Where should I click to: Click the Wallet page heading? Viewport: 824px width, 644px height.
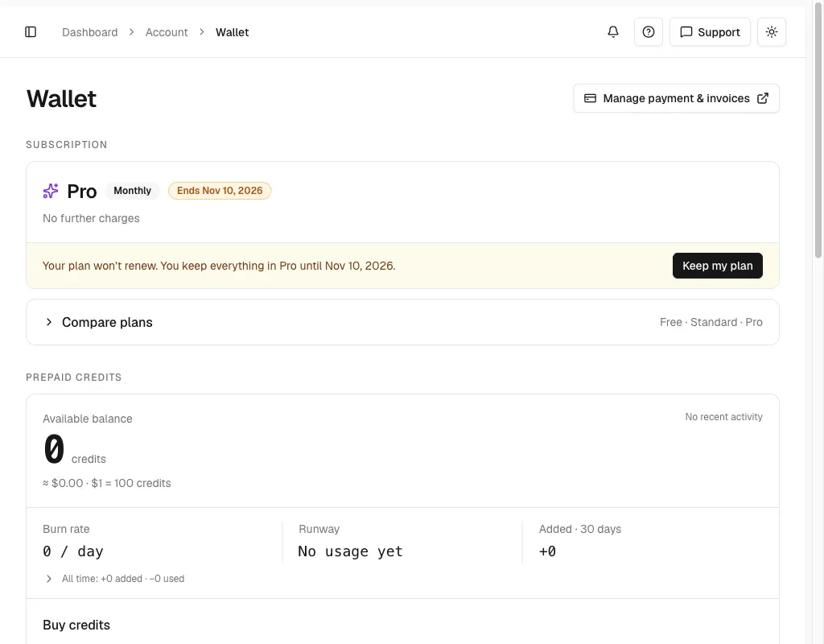pyautogui.click(x=61, y=99)
